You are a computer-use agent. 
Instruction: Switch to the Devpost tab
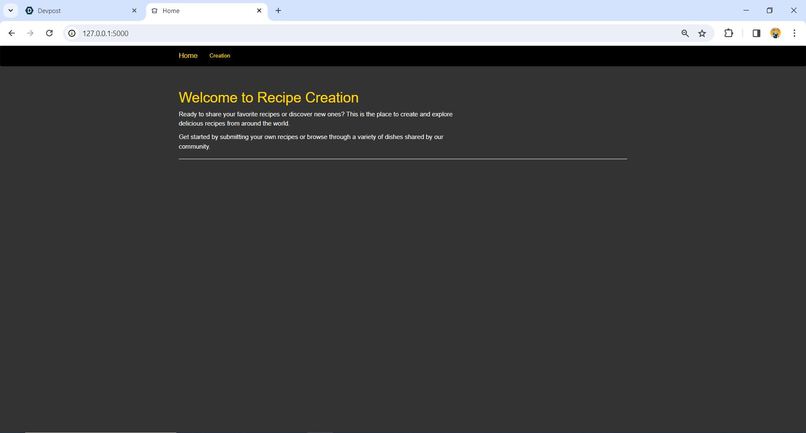(x=81, y=10)
